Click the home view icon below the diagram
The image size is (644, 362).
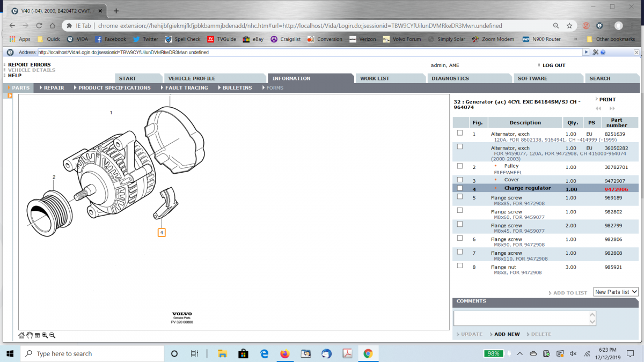pyautogui.click(x=21, y=335)
